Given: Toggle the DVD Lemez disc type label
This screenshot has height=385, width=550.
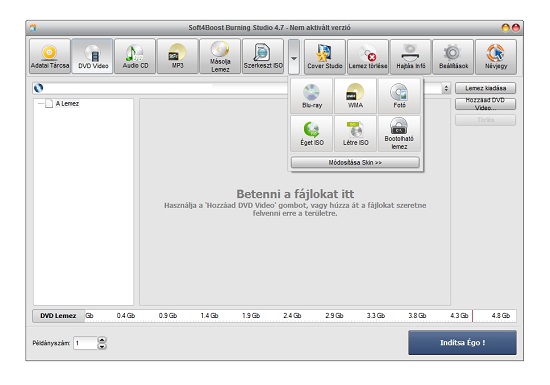Looking at the screenshot, I should pos(58,316).
